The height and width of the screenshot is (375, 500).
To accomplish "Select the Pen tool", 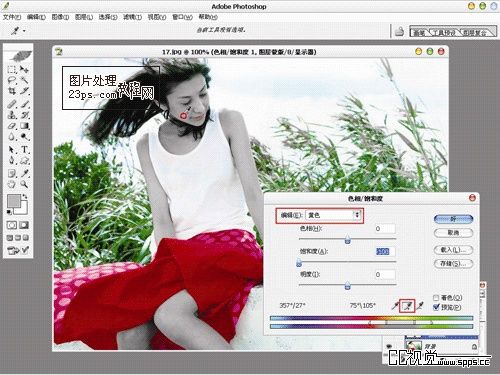I will point(12,161).
